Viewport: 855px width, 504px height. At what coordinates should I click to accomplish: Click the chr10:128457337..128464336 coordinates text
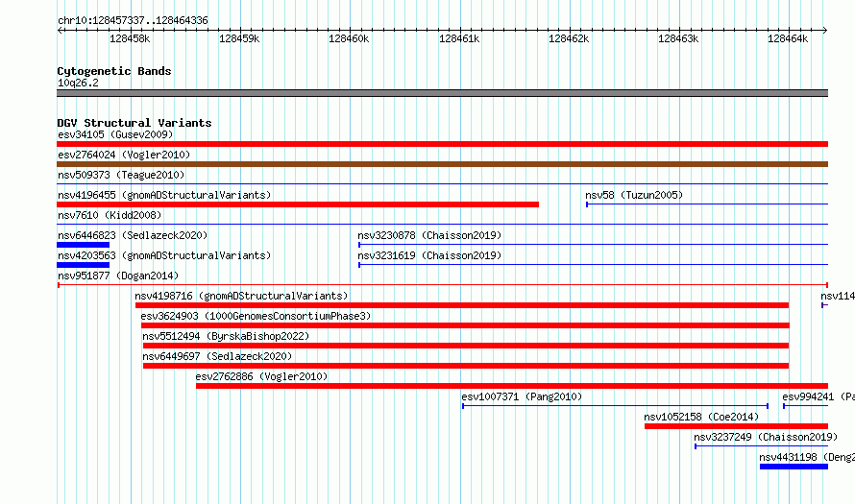[x=133, y=21]
